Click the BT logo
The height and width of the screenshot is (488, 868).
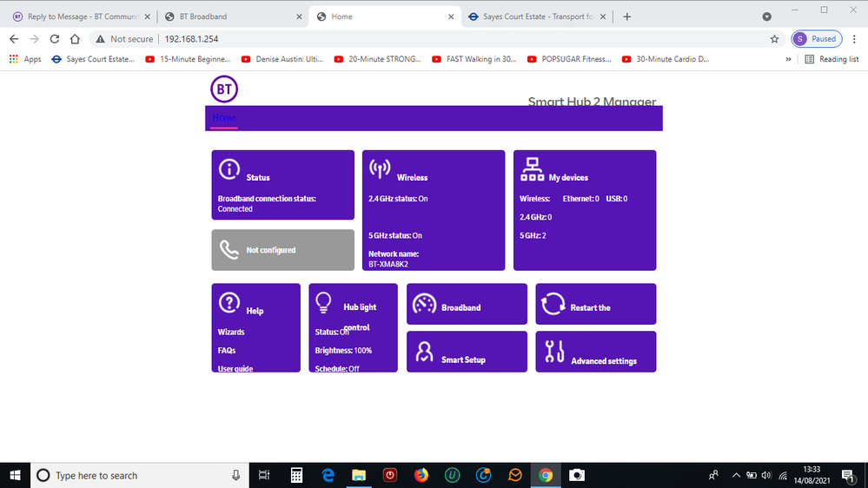point(224,89)
